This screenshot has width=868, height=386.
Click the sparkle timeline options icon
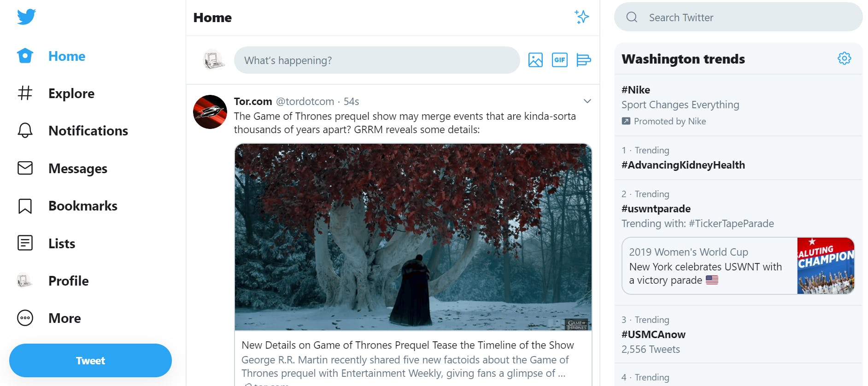tap(582, 17)
